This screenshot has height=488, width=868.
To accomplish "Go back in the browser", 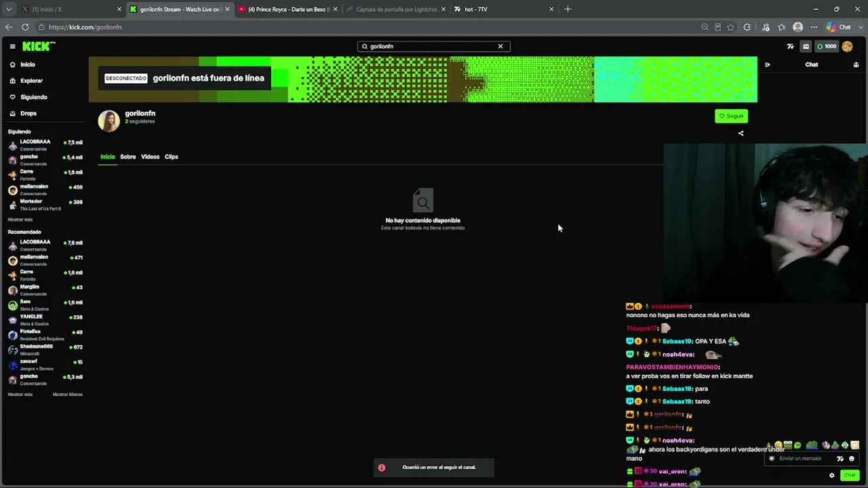I will (x=9, y=27).
